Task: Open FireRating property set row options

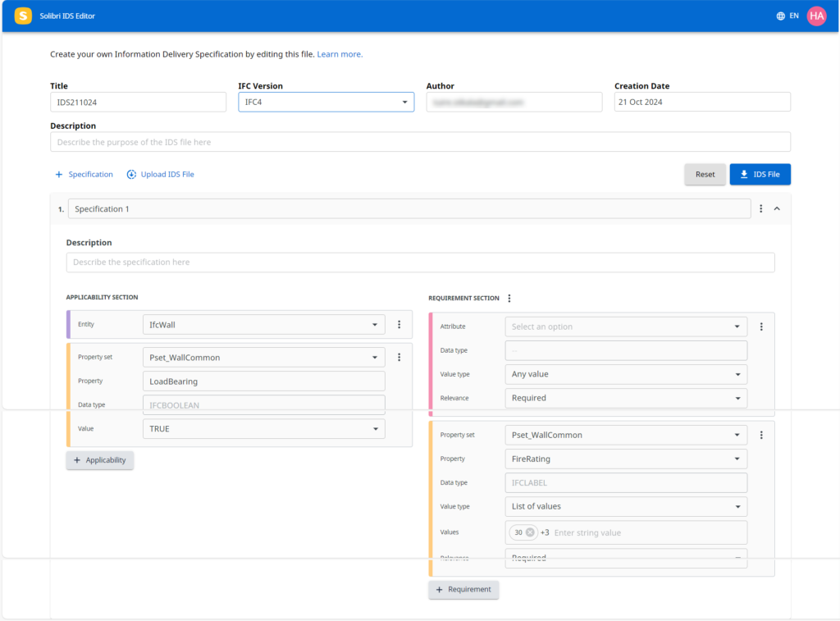Action: [x=761, y=436]
